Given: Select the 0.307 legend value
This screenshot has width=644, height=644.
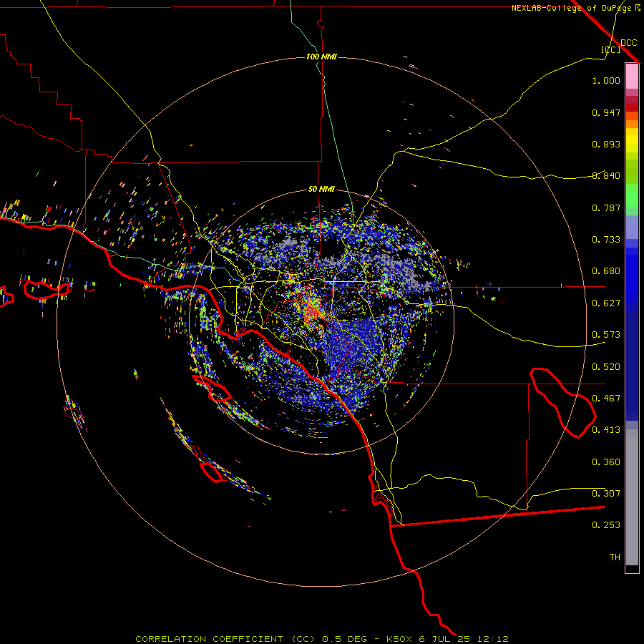Looking at the screenshot, I should 606,494.
